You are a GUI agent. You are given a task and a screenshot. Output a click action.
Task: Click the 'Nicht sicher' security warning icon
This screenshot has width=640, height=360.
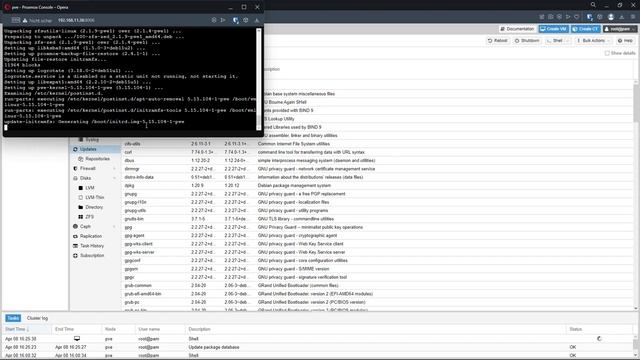click(25, 20)
